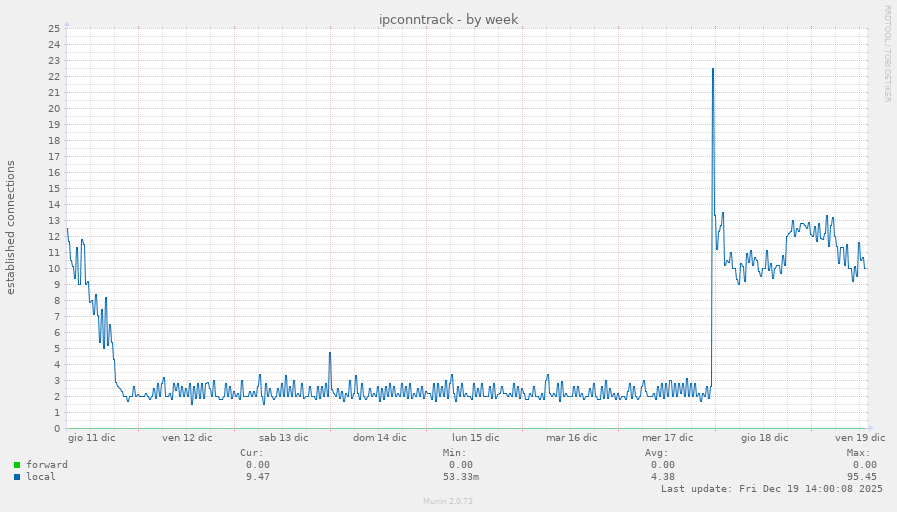
Task: Click the peak of the tall spike
Action: [713, 69]
